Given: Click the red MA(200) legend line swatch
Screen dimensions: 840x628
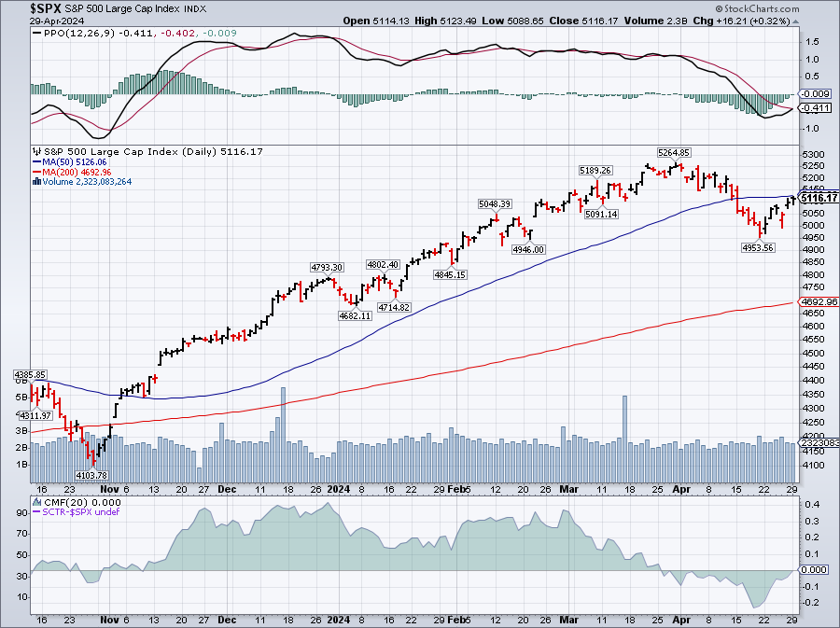Looking at the screenshot, I should (x=35, y=172).
